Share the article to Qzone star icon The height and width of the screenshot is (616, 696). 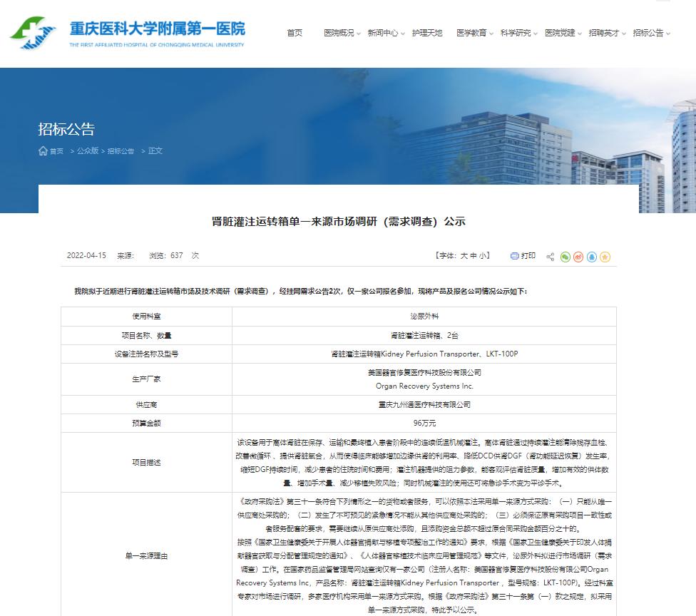coord(605,257)
